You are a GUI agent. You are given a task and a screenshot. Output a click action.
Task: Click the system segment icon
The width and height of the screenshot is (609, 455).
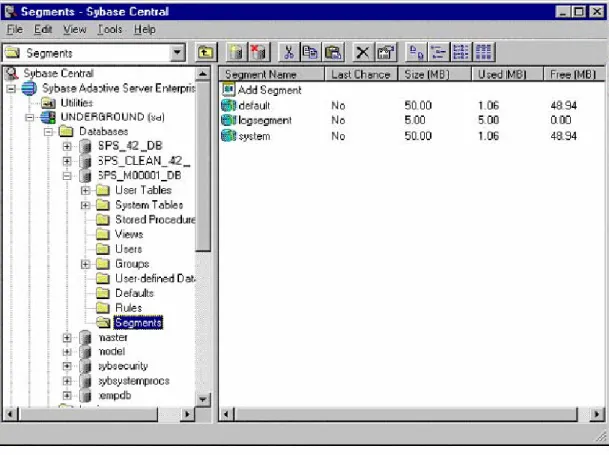(228, 136)
